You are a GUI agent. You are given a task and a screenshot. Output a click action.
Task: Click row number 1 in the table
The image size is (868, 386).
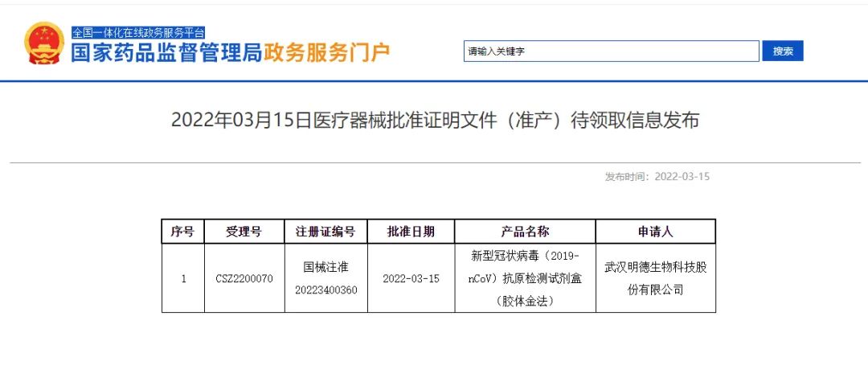point(182,278)
